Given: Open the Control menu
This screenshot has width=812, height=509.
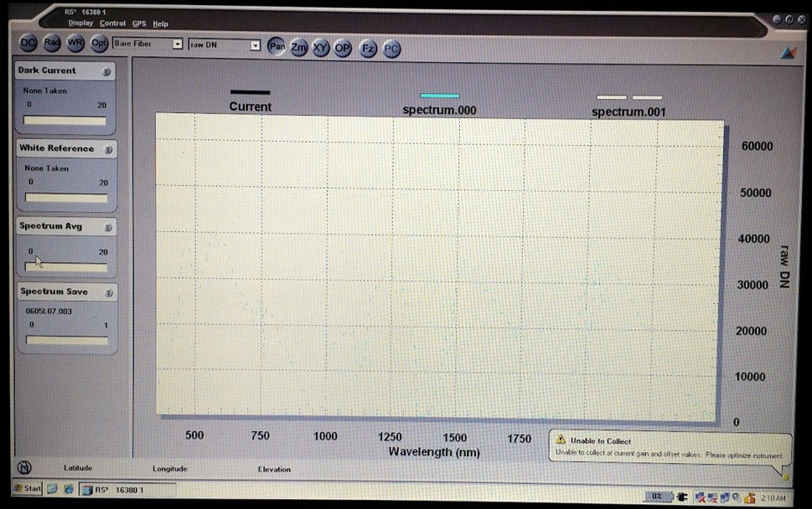Looking at the screenshot, I should (112, 23).
